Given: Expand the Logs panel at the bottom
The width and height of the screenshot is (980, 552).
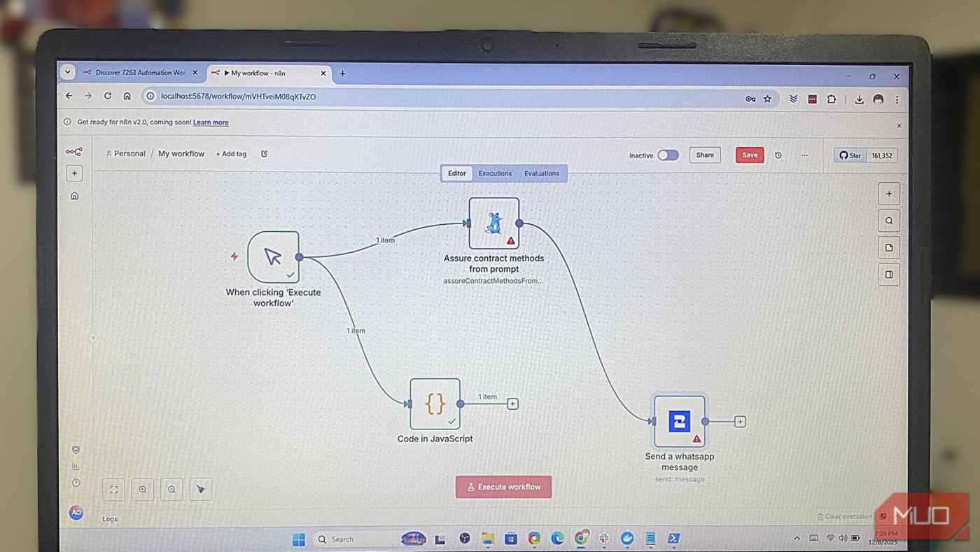Looking at the screenshot, I should pyautogui.click(x=109, y=518).
